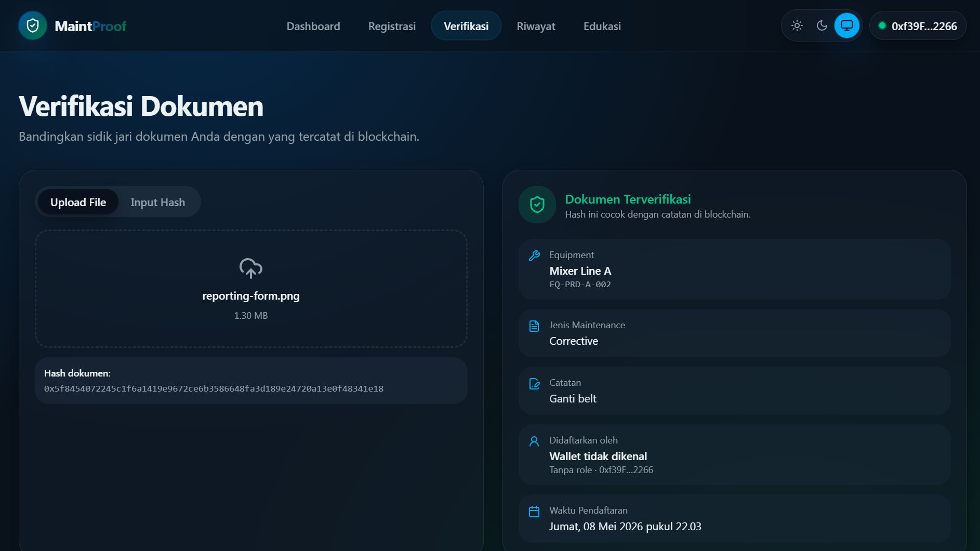The image size is (980, 551).
Task: Select the Verifikasi nav tab
Action: click(x=466, y=26)
